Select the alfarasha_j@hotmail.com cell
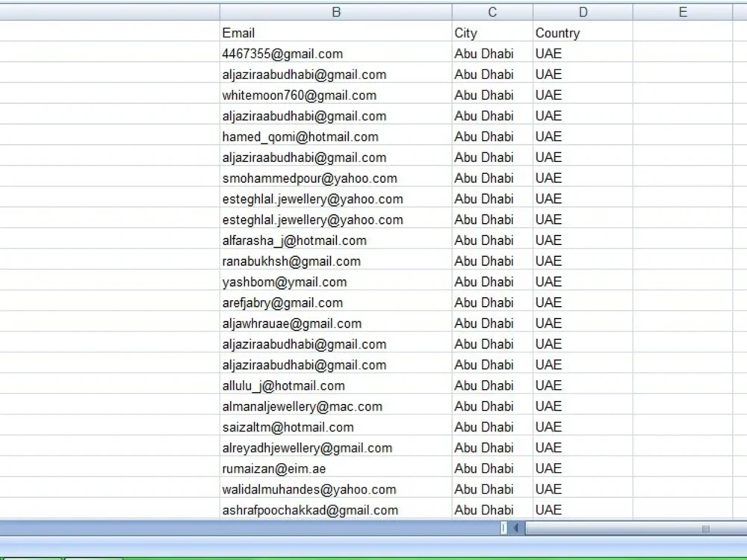Image resolution: width=747 pixels, height=560 pixels. click(336, 240)
